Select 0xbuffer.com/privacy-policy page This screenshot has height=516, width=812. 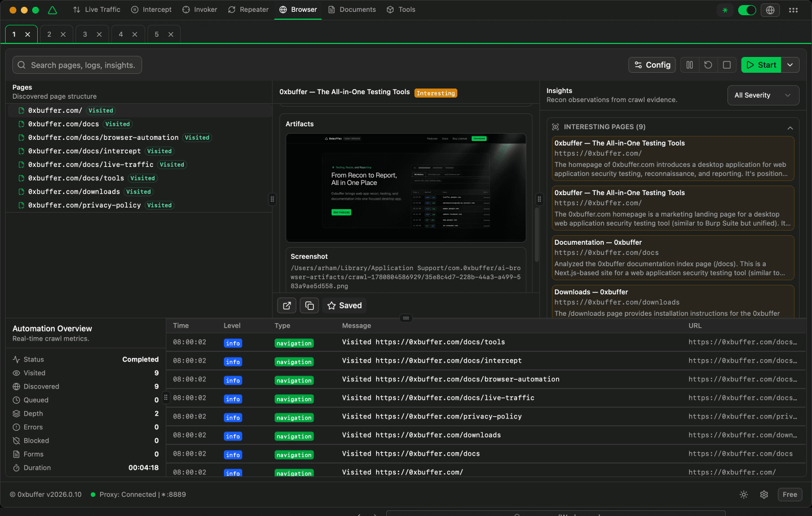(139, 205)
